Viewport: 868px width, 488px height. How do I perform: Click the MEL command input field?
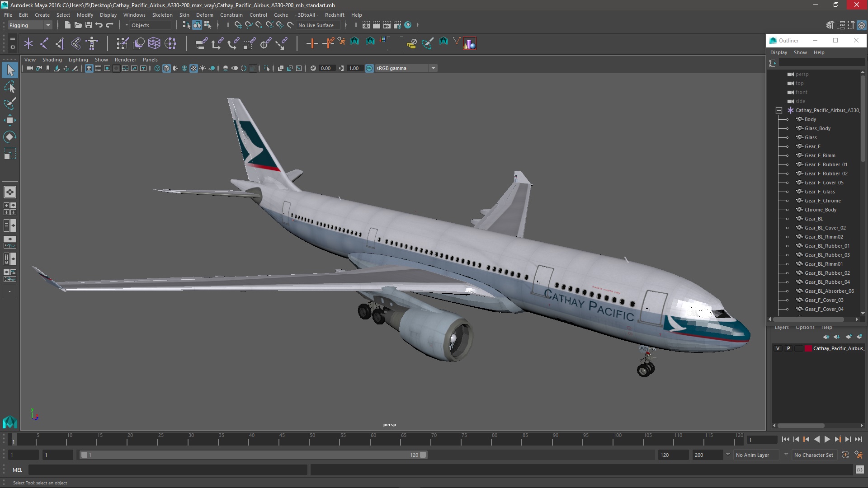pos(168,470)
